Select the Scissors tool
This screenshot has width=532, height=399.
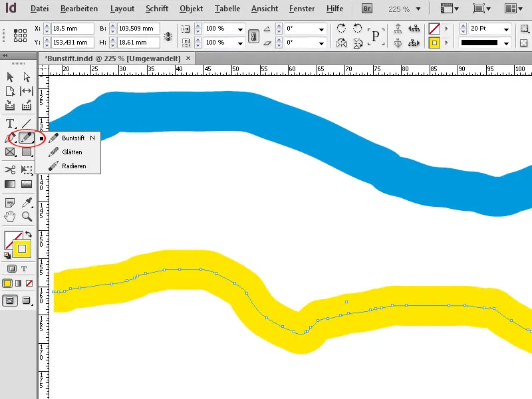tap(10, 170)
